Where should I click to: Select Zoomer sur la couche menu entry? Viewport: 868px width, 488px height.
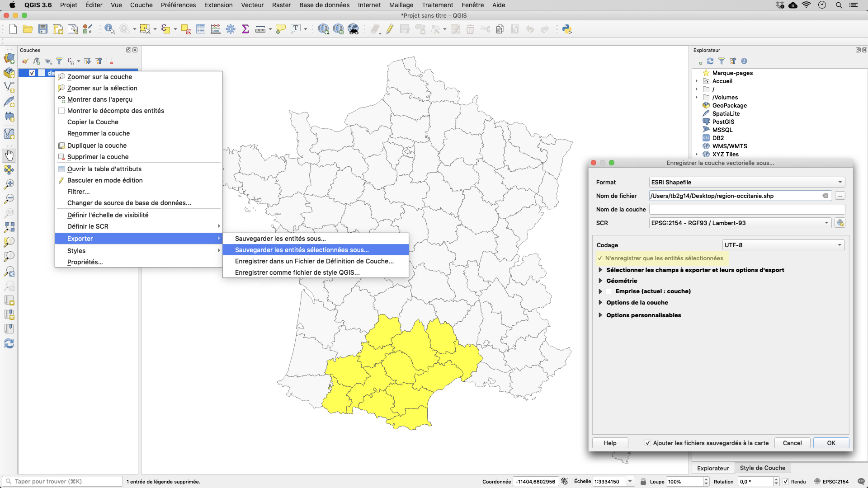coord(138,77)
